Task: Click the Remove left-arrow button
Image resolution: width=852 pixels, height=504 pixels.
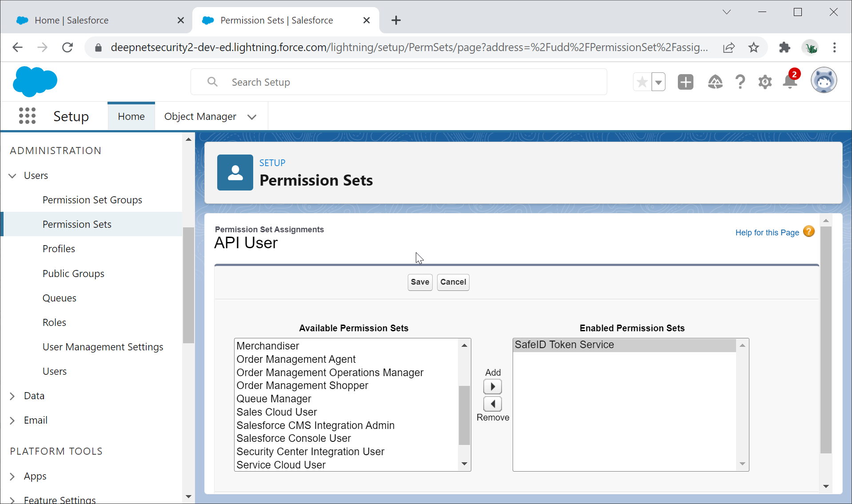Action: click(493, 404)
